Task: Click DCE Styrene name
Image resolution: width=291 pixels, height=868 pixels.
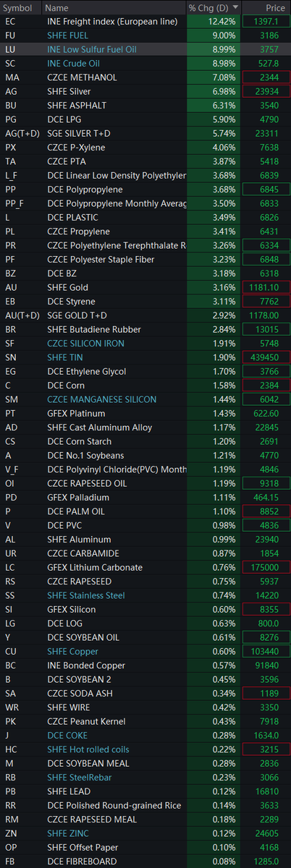Action: point(71,301)
